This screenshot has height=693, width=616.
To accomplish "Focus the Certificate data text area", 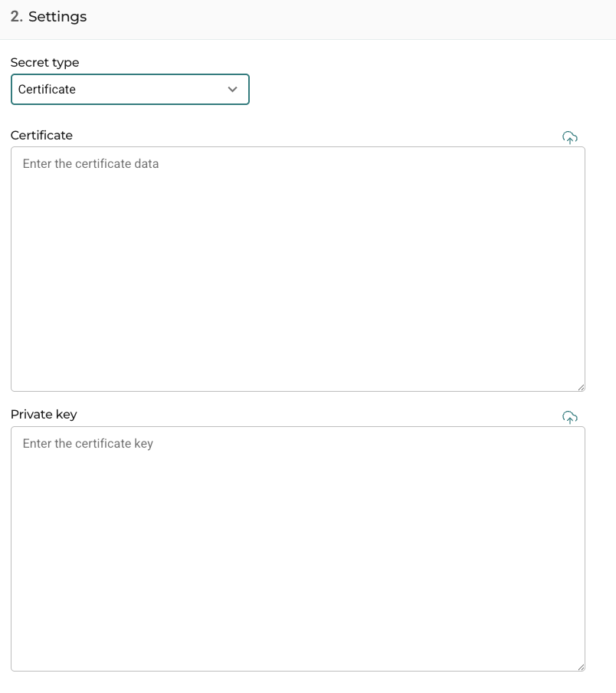I will pyautogui.click(x=298, y=269).
